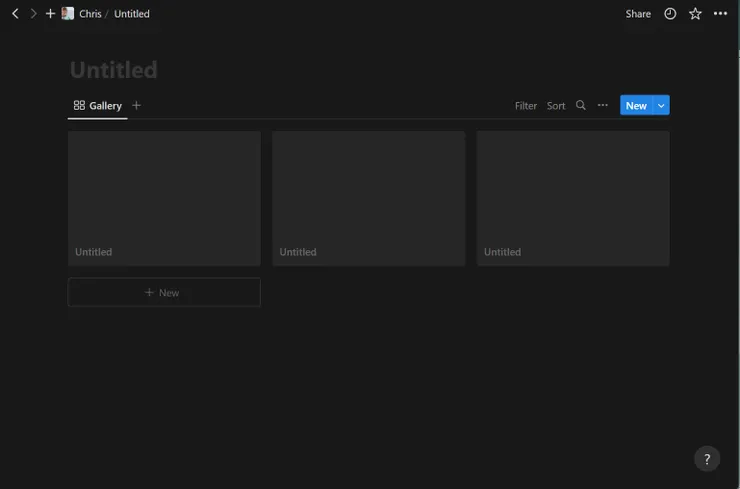Image resolution: width=740 pixels, height=489 pixels.
Task: Open the Filter options
Action: pyautogui.click(x=526, y=106)
